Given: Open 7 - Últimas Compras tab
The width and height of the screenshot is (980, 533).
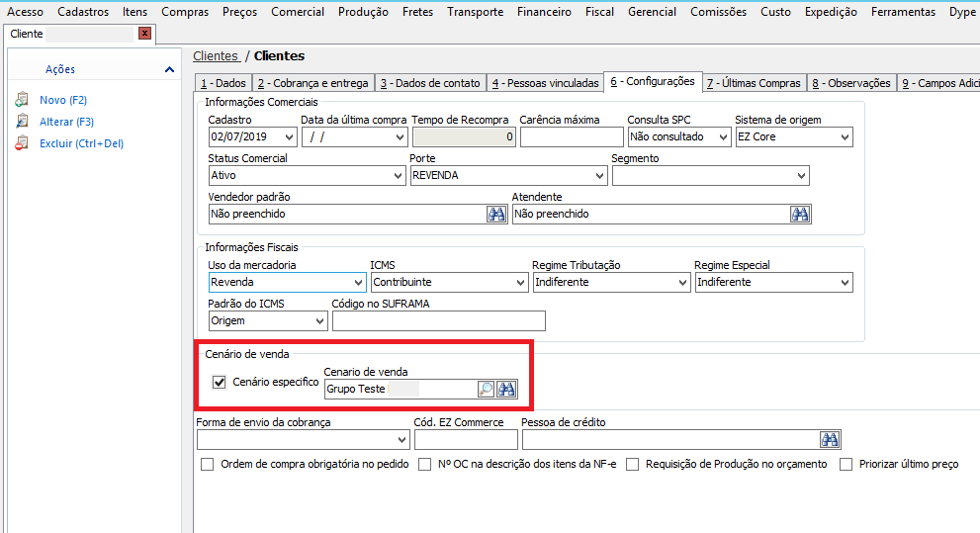Looking at the screenshot, I should (x=754, y=83).
